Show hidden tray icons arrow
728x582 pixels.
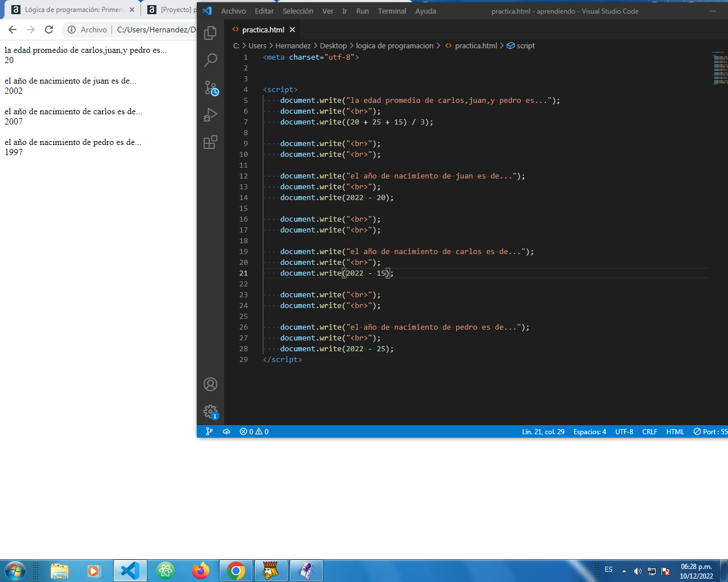pyautogui.click(x=624, y=571)
